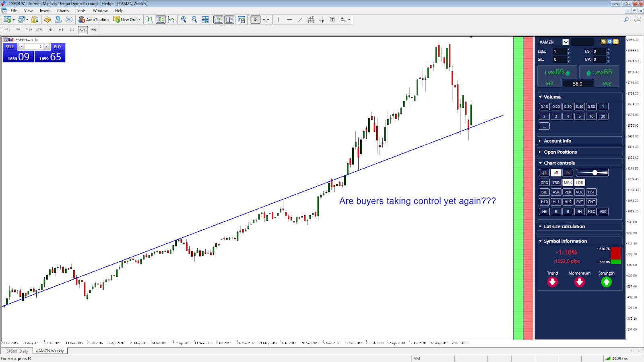Viewport: 644px width, 362px height.
Task: Select the crosshair cursor tool
Action: click(266, 19)
